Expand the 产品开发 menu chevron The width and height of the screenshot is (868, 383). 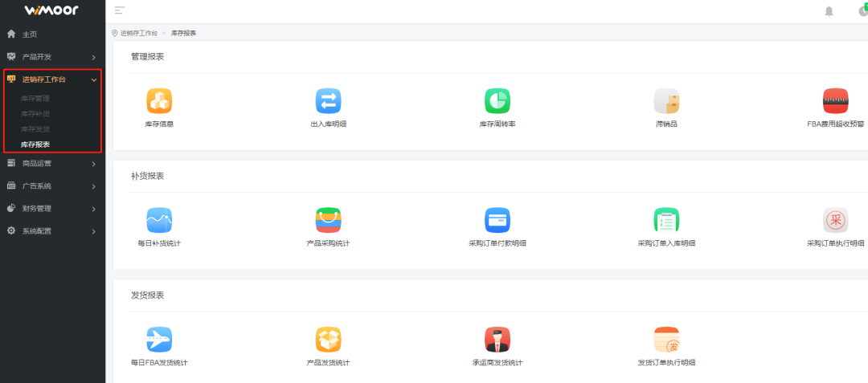93,58
